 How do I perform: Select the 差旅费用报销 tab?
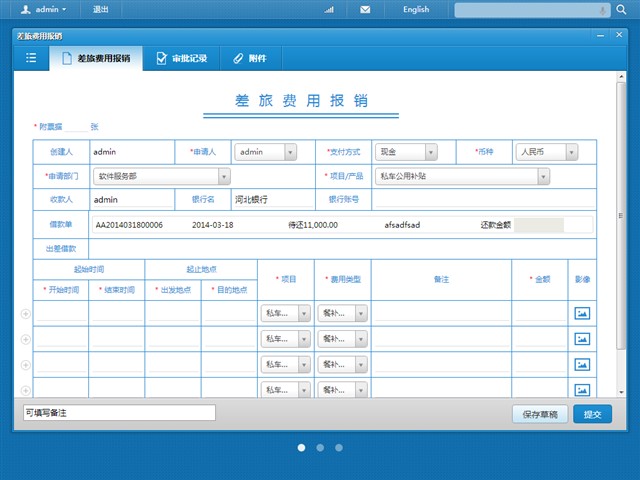pos(96,58)
